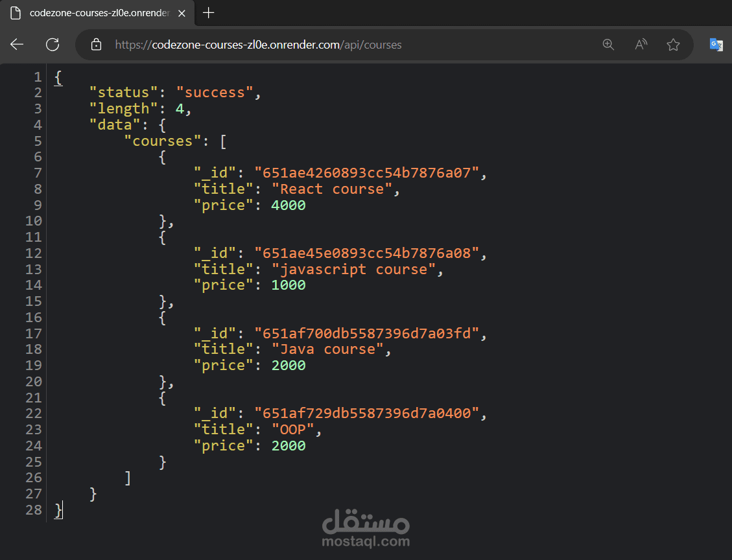Viewport: 732px width, 560px height.
Task: Click the Reload page icon
Action: (x=53, y=45)
